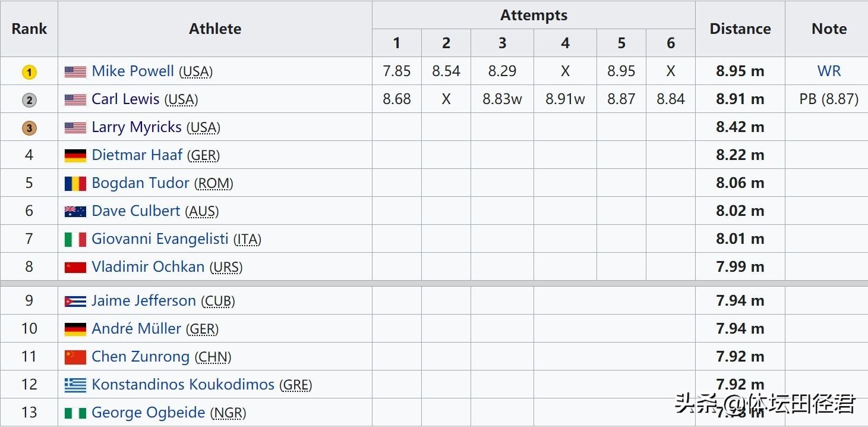Viewport: 868px width, 427px height.
Task: Click the silver medal icon for rank 2
Action: [x=29, y=100]
